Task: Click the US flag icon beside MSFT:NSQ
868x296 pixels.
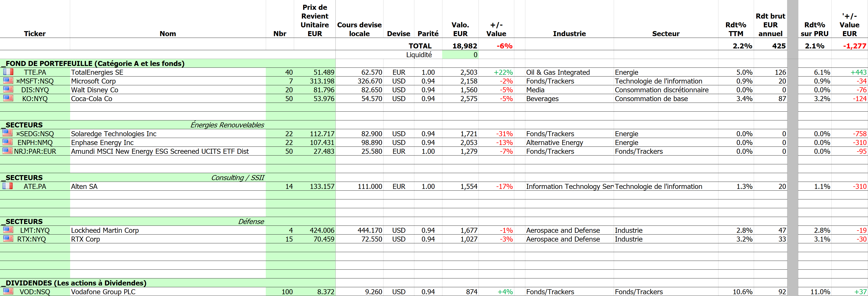Action: pos(8,81)
